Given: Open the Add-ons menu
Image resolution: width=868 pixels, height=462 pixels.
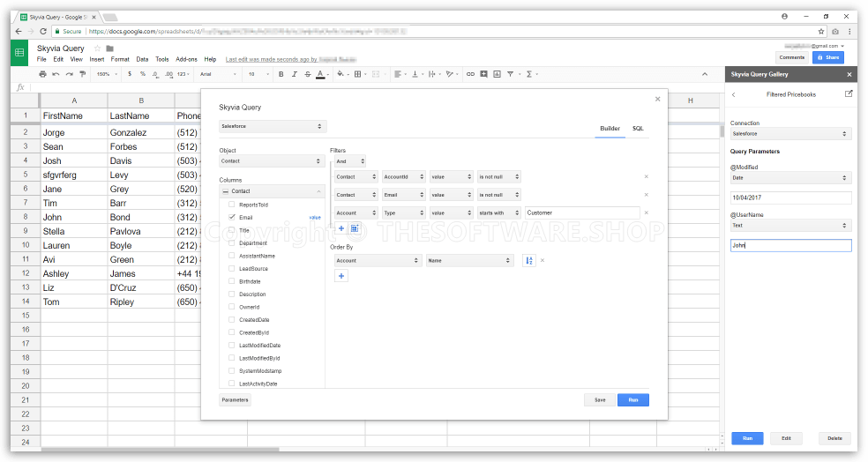Looking at the screenshot, I should point(186,59).
